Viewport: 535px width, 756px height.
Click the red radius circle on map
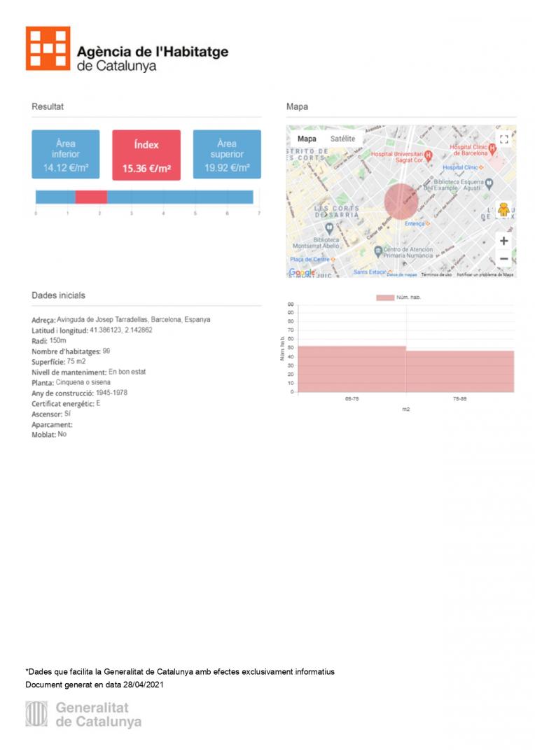401,202
